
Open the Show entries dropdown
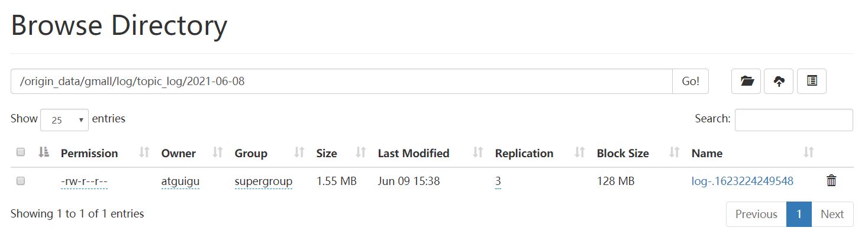[64, 119]
